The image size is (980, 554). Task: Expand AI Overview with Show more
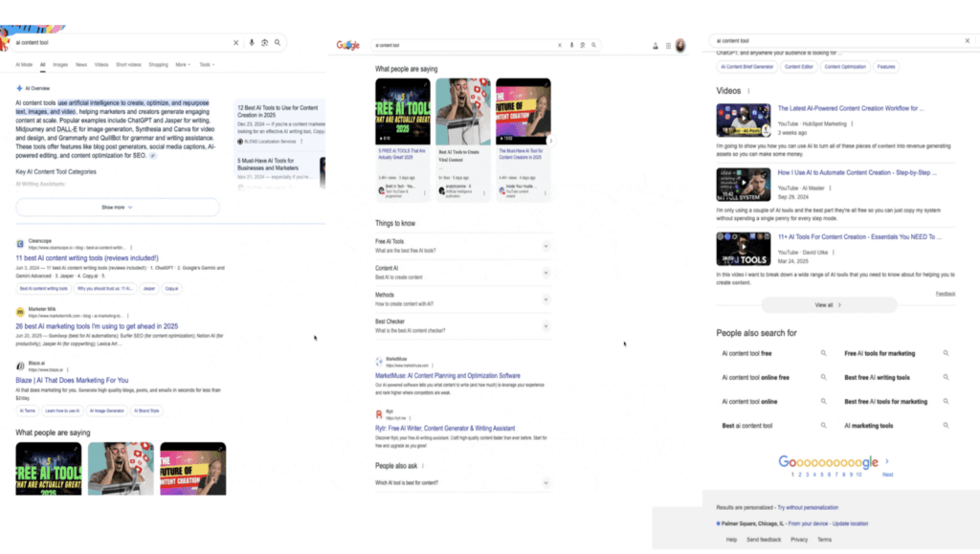[x=117, y=207]
